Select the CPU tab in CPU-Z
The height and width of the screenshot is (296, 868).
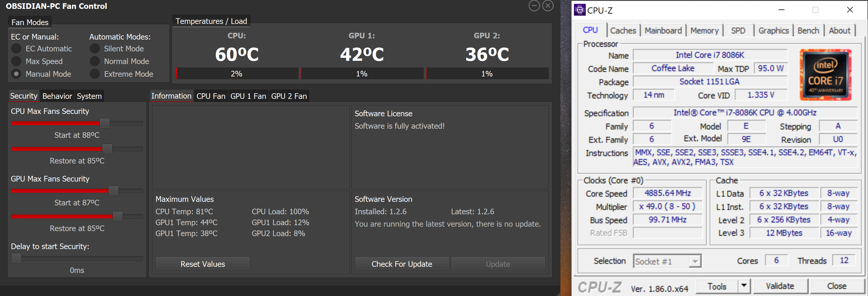click(x=590, y=30)
